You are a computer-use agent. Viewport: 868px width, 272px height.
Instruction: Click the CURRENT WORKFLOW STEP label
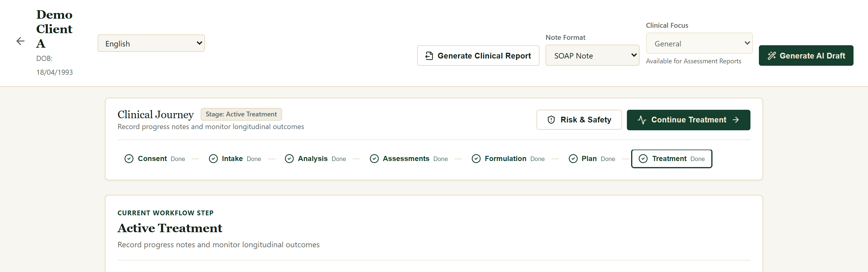165,213
